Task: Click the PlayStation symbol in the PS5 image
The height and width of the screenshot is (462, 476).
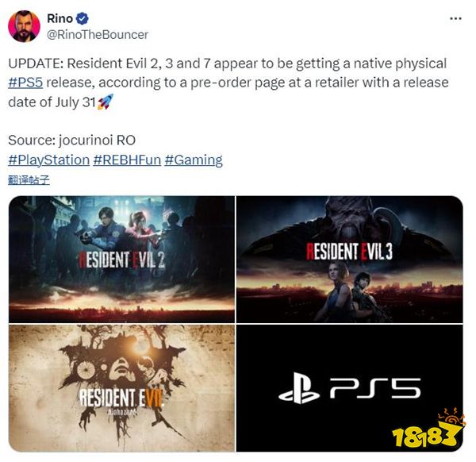Action: click(x=299, y=388)
